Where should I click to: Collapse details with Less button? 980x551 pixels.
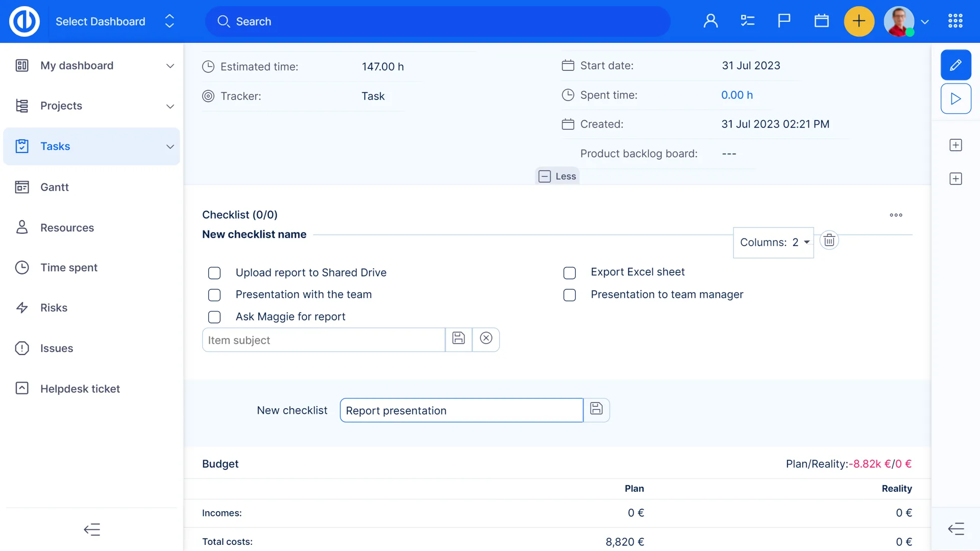557,176
